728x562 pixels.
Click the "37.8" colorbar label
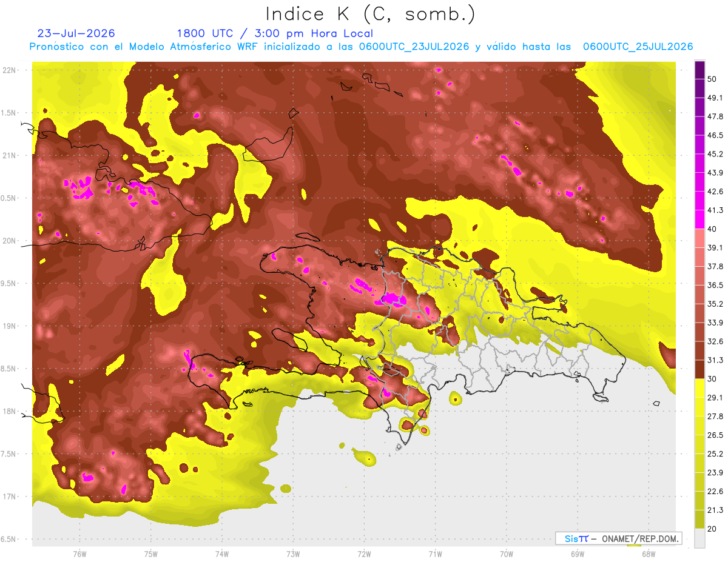(715, 267)
